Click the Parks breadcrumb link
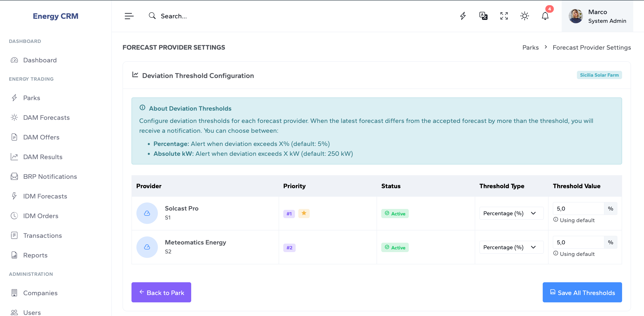644x316 pixels. click(x=530, y=47)
